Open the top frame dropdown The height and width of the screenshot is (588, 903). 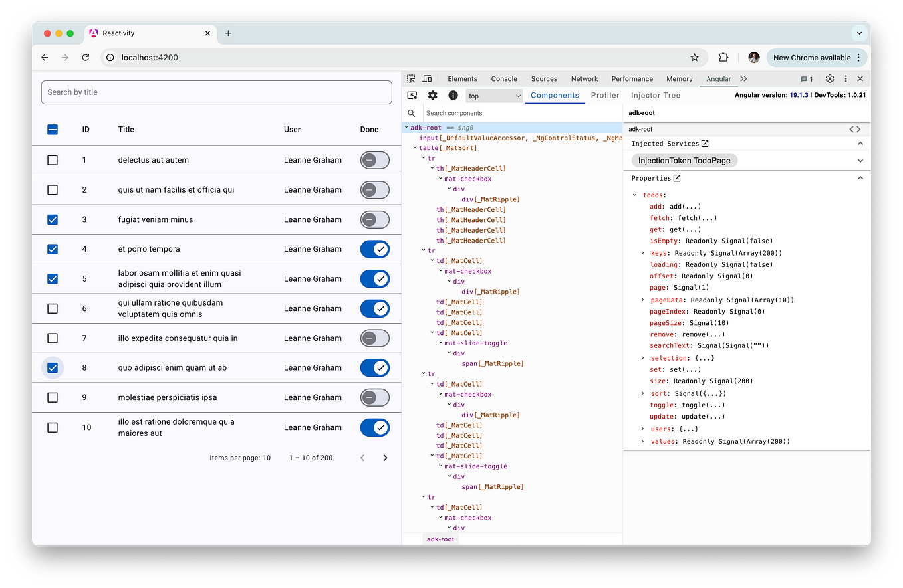pos(494,96)
